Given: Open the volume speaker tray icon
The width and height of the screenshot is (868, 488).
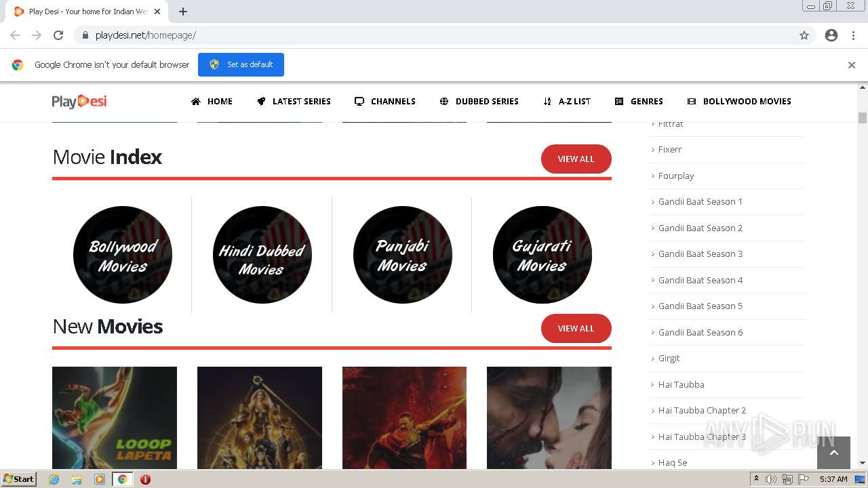Looking at the screenshot, I should 771,479.
